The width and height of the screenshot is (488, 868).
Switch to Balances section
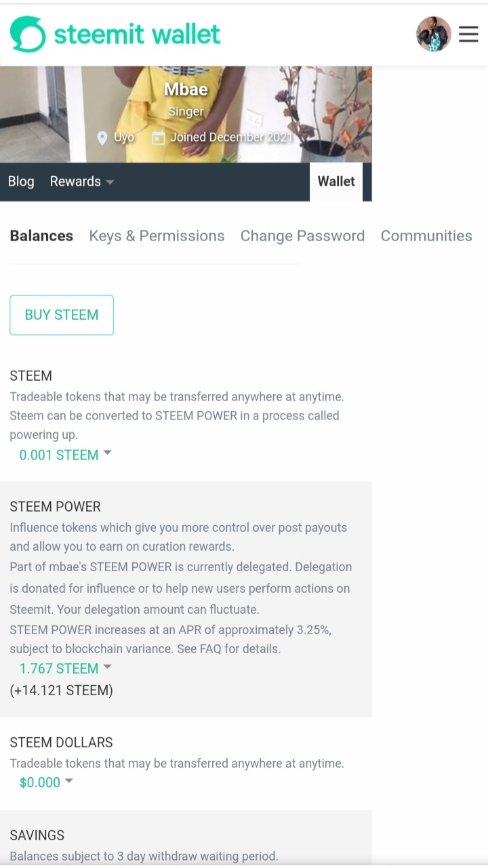click(41, 236)
